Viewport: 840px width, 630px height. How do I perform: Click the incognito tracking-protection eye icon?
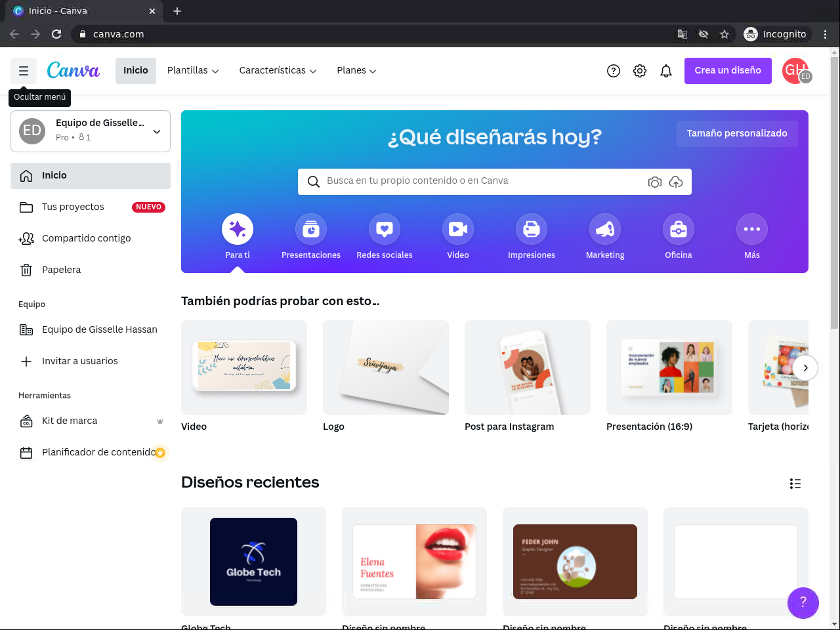tap(703, 34)
